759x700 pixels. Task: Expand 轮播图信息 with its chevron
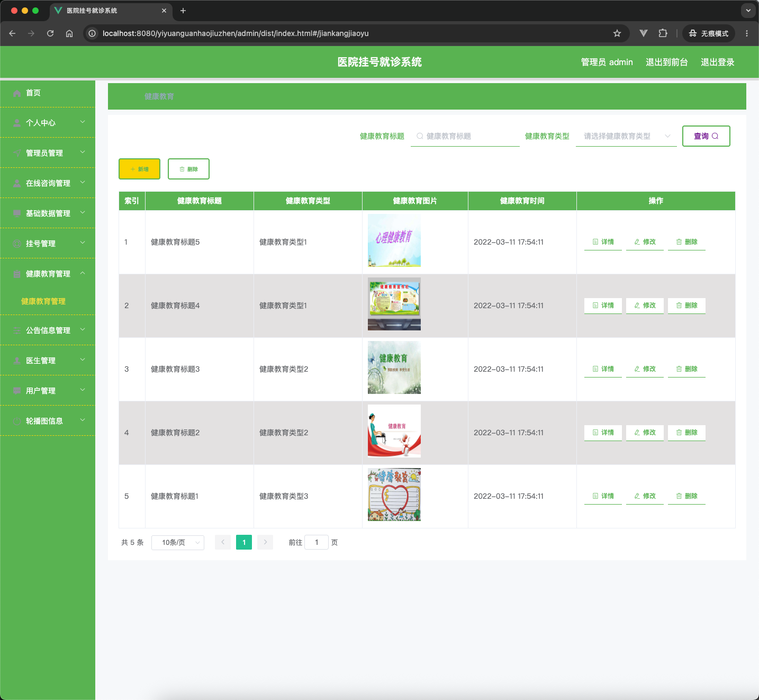tap(83, 420)
